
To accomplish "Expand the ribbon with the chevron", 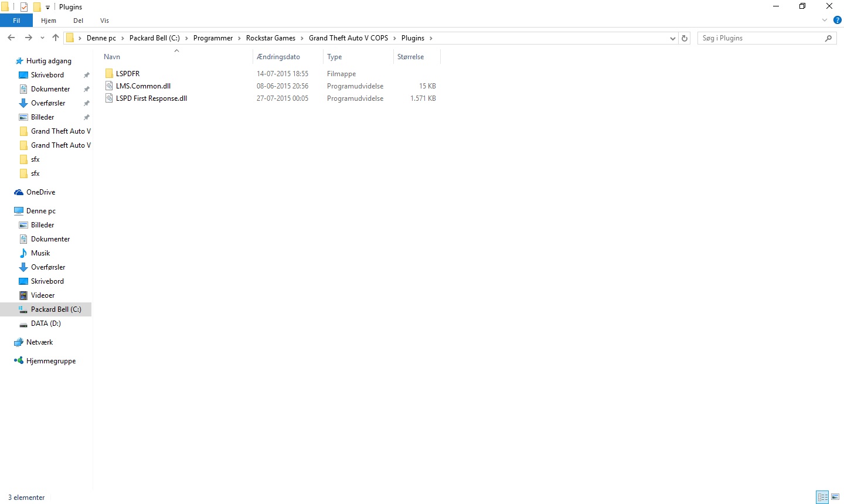I will pyautogui.click(x=825, y=21).
